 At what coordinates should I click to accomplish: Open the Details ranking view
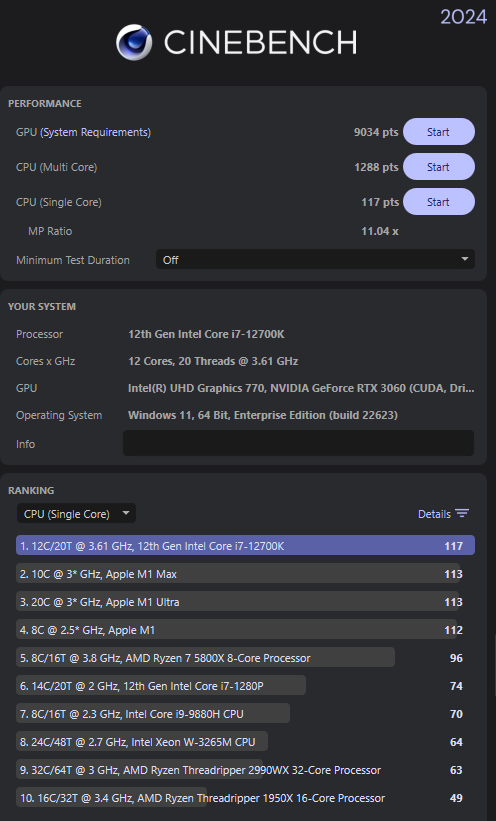434,514
